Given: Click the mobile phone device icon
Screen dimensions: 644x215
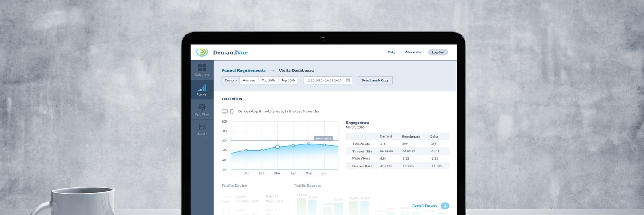Looking at the screenshot, I should click(x=232, y=111).
